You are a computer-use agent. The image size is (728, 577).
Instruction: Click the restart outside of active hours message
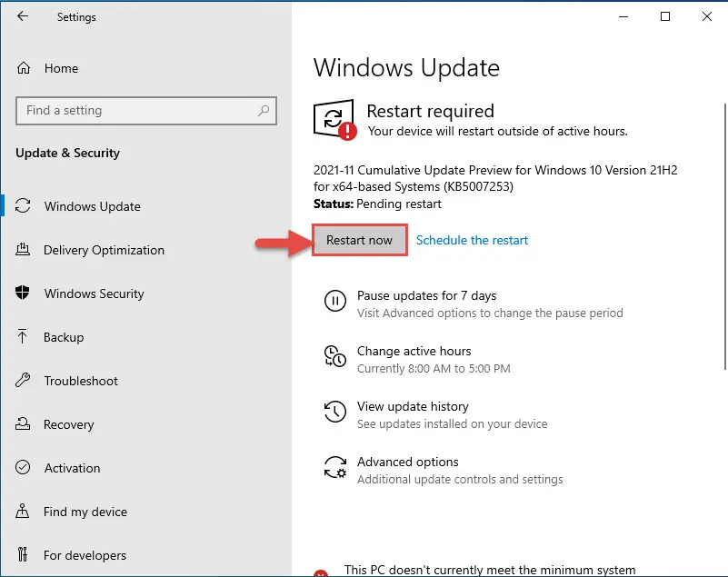click(497, 132)
